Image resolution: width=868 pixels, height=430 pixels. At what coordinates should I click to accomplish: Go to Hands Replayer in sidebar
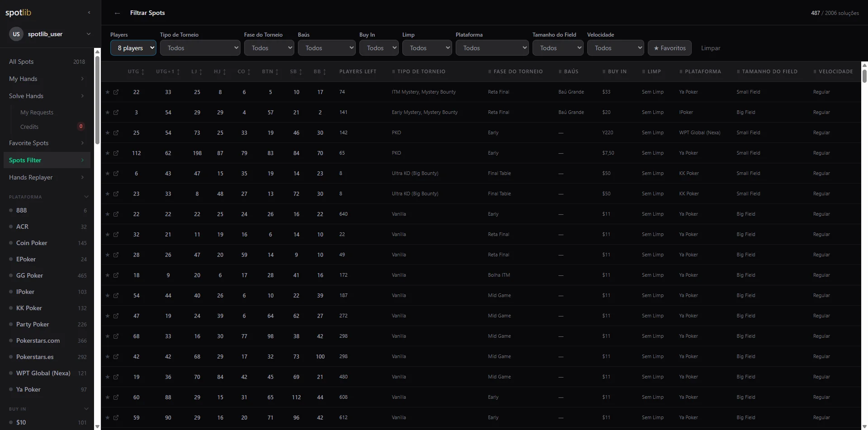(x=47, y=177)
